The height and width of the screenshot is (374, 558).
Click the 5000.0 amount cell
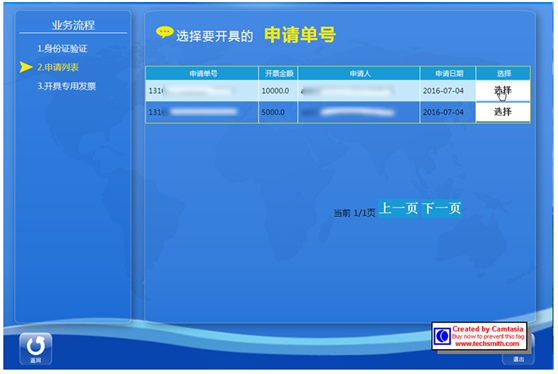[278, 112]
